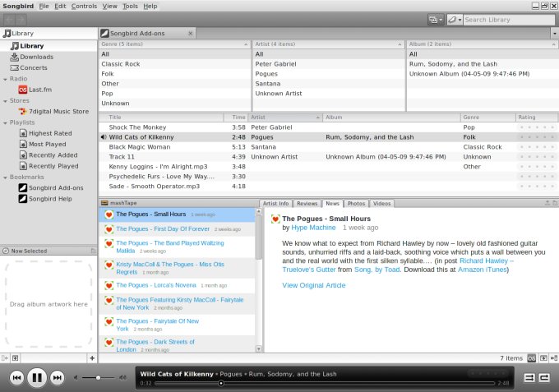The width and height of the screenshot is (559, 392).
Task: Open the search engine dropdown
Action: coord(453,19)
